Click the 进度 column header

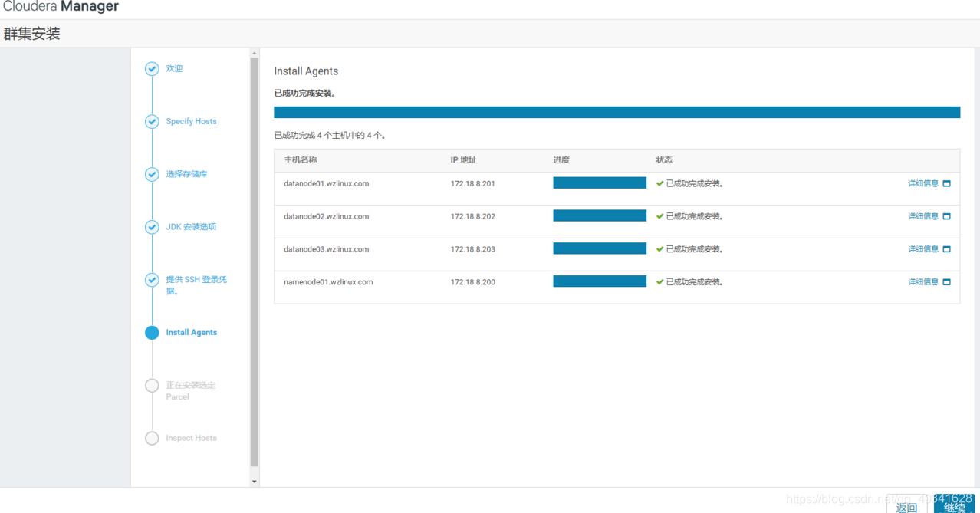[561, 160]
